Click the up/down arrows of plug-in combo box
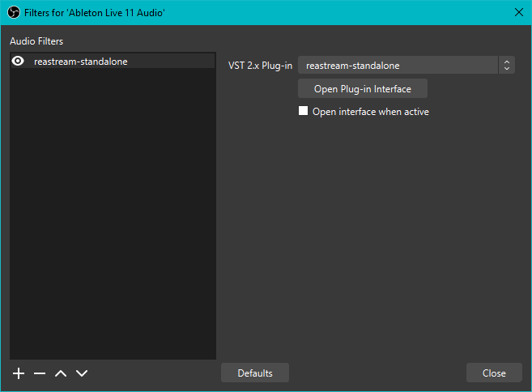 pos(507,66)
